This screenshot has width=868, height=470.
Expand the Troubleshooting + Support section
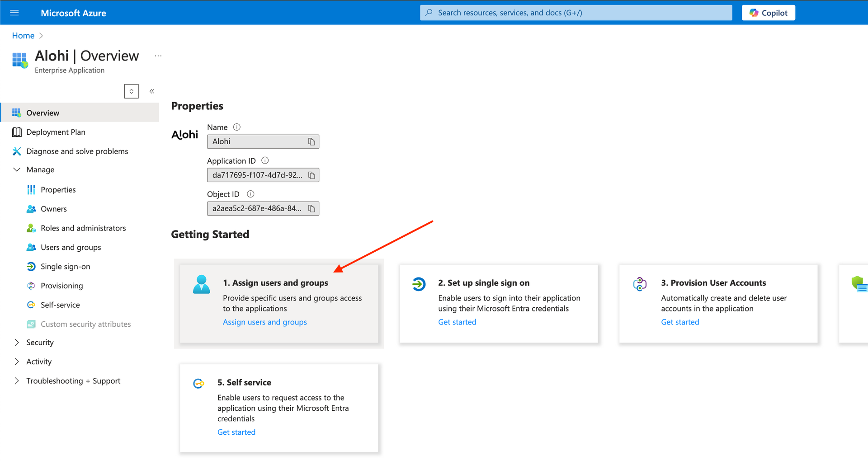[17, 381]
